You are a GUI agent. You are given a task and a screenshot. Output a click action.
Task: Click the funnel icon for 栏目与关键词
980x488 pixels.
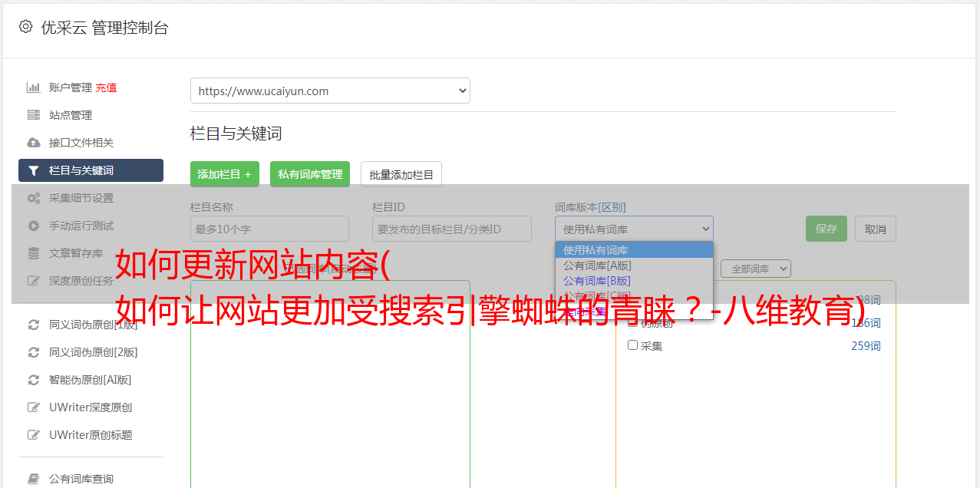[x=33, y=170]
